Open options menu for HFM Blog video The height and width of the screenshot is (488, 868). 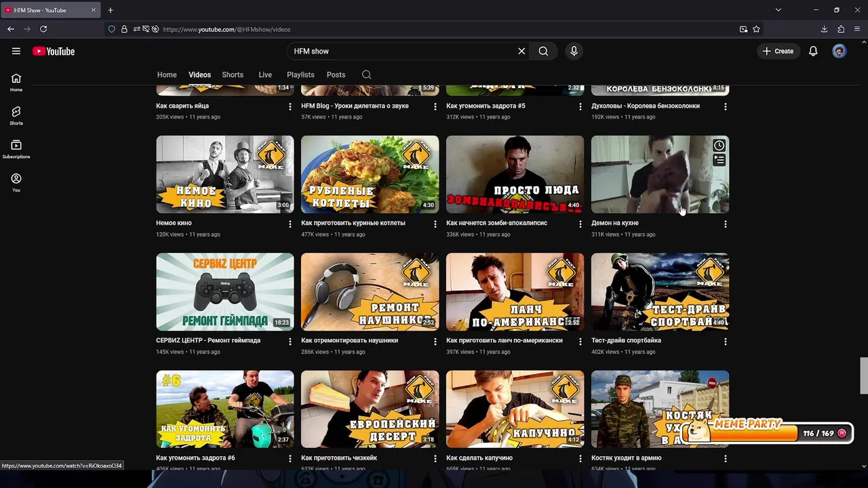[435, 106]
